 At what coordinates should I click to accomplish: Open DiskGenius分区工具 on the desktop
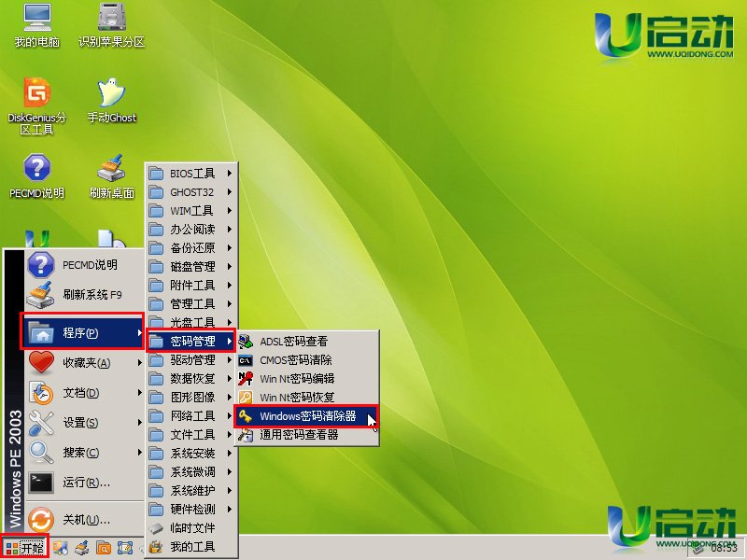coord(36,105)
